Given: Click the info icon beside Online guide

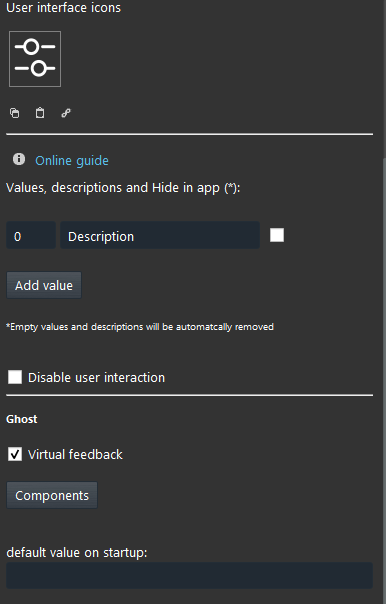Looking at the screenshot, I should point(19,159).
